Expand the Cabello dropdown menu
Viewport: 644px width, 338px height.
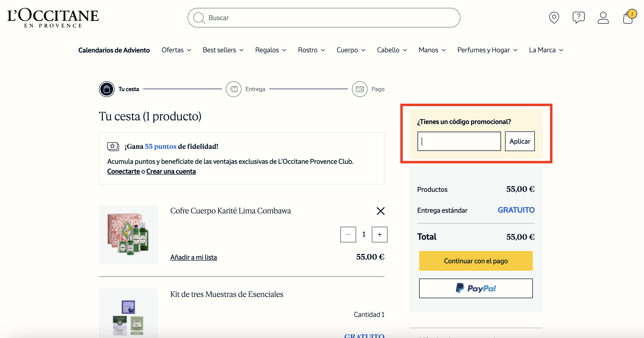point(392,50)
